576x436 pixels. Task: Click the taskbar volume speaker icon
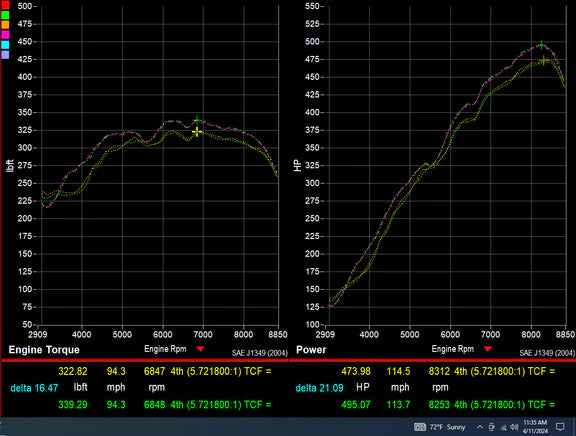click(x=515, y=427)
